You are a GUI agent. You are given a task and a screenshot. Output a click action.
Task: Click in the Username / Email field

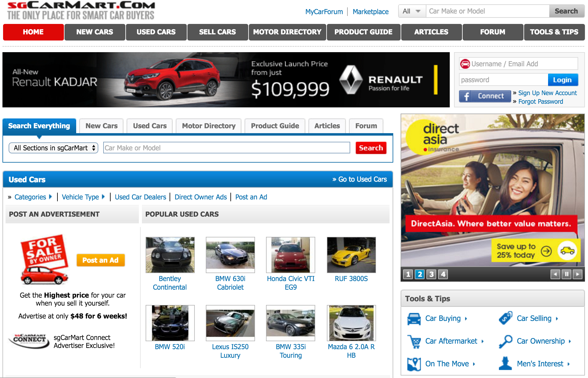519,64
